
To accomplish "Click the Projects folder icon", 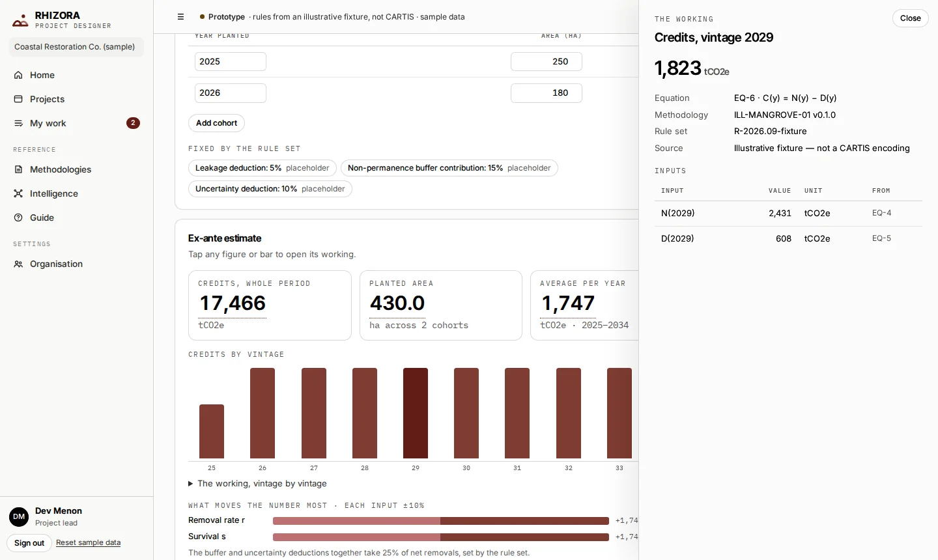I will coord(18,99).
